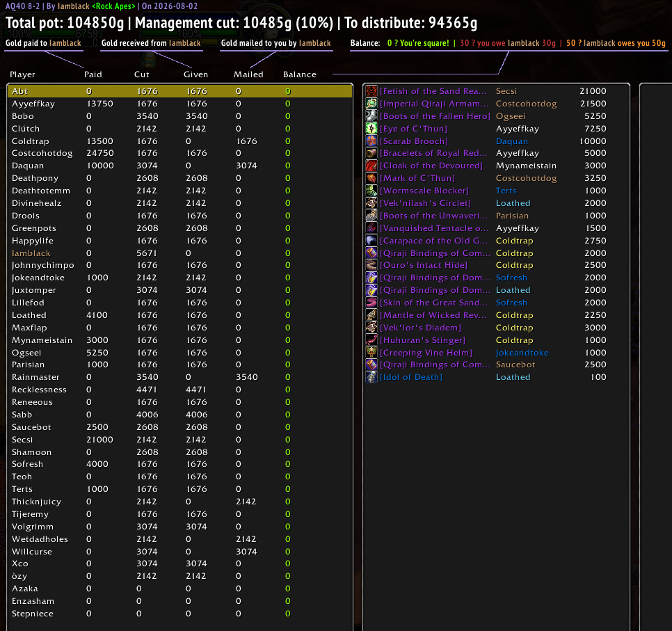The width and height of the screenshot is (672, 631).
Task: Select the Iamblack player row
Action: click(180, 253)
